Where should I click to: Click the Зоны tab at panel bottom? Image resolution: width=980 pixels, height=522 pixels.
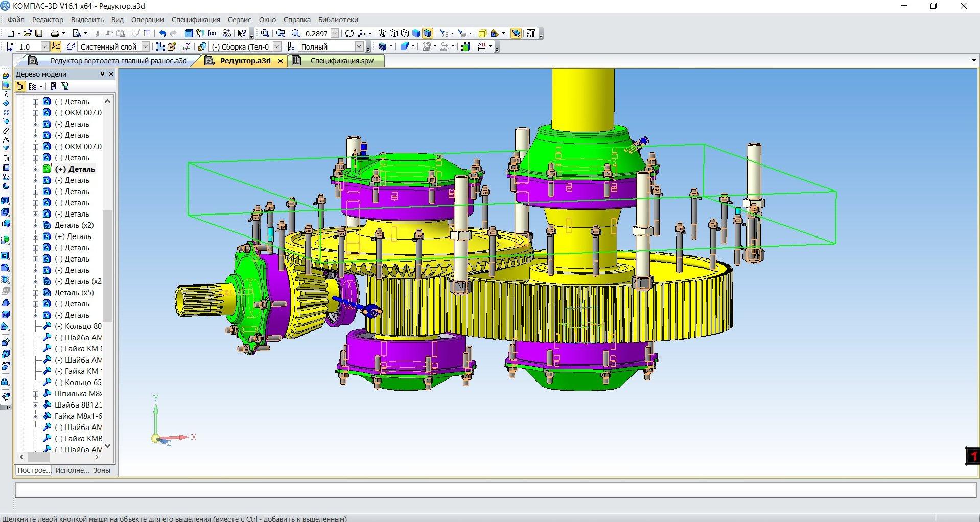click(102, 470)
